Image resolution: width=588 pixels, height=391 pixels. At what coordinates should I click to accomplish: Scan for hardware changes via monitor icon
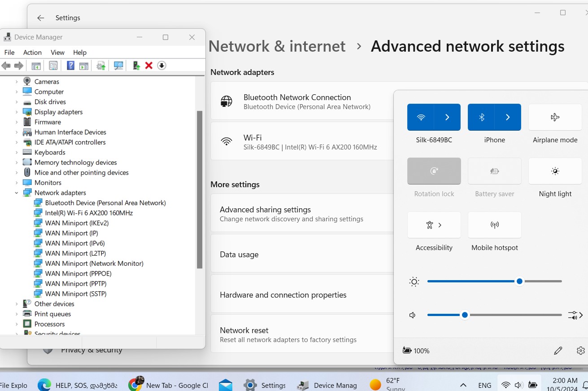118,66
